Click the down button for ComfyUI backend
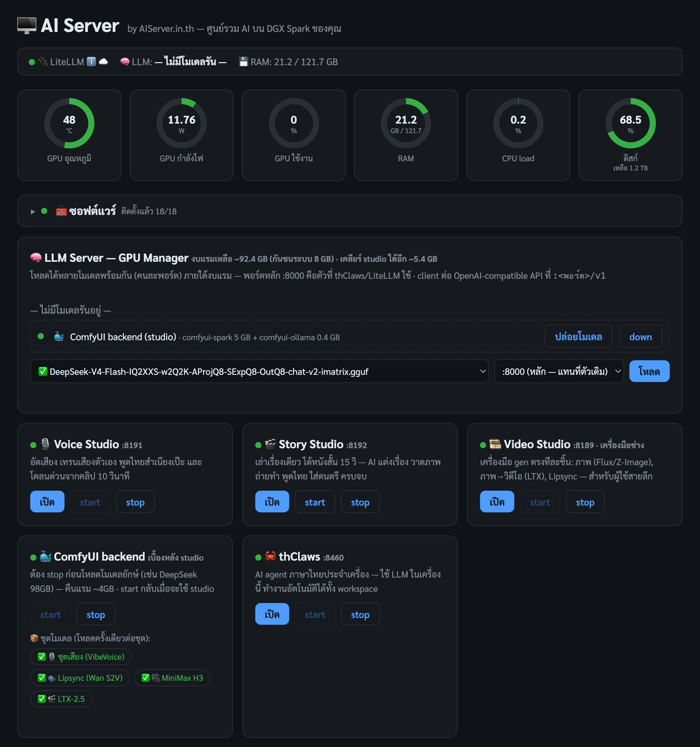This screenshot has height=747, width=700. [640, 336]
